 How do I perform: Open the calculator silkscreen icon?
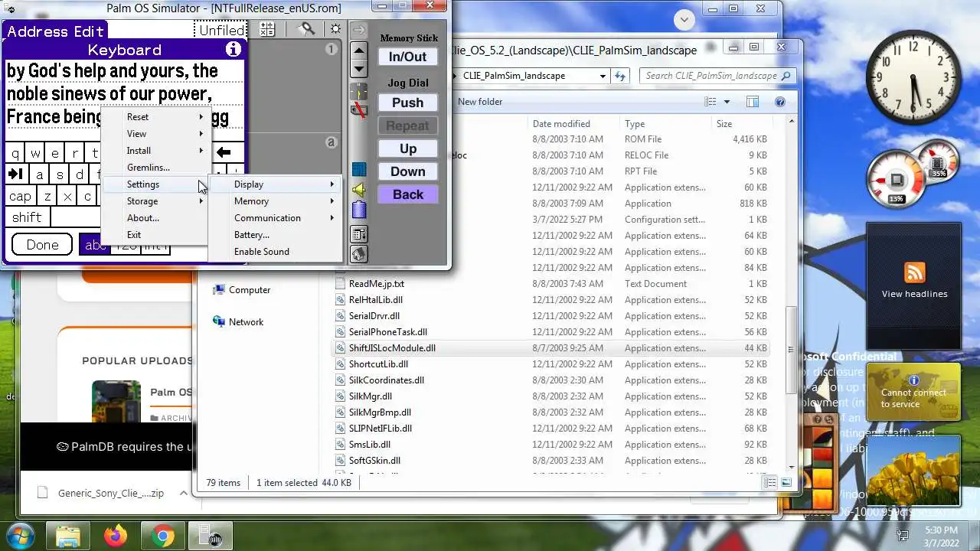tap(267, 29)
